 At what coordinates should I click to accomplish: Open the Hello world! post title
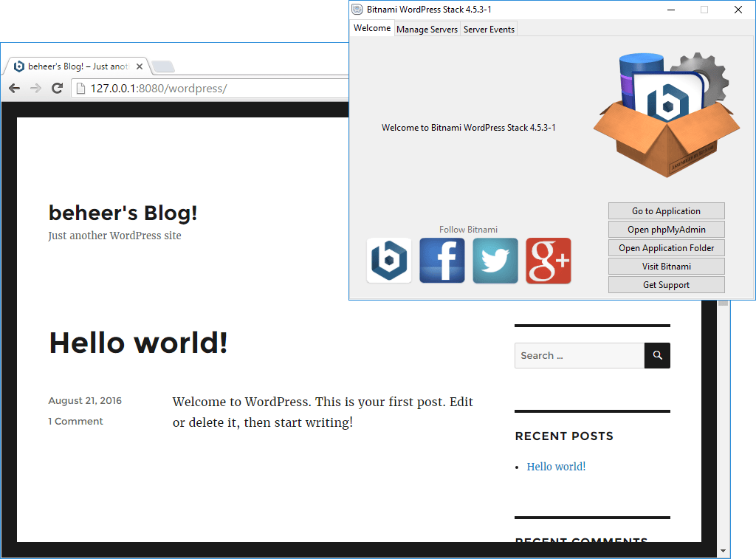click(x=138, y=343)
